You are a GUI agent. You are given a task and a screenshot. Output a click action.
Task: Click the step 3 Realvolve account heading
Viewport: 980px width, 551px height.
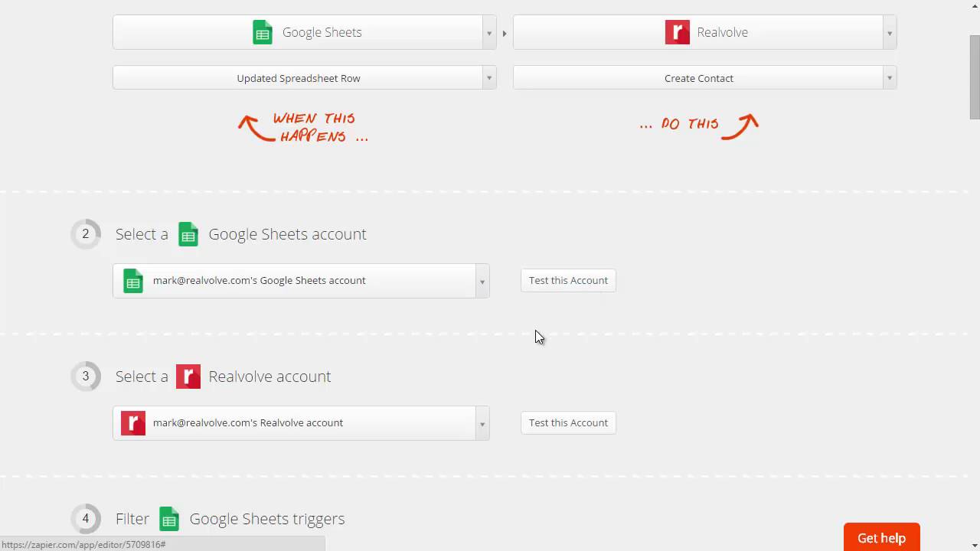tap(224, 377)
